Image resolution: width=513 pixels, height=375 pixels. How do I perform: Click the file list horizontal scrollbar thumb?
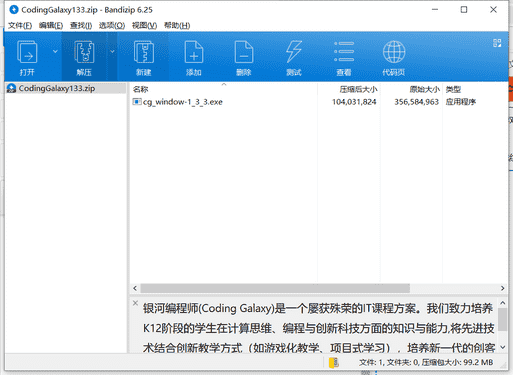275,288
